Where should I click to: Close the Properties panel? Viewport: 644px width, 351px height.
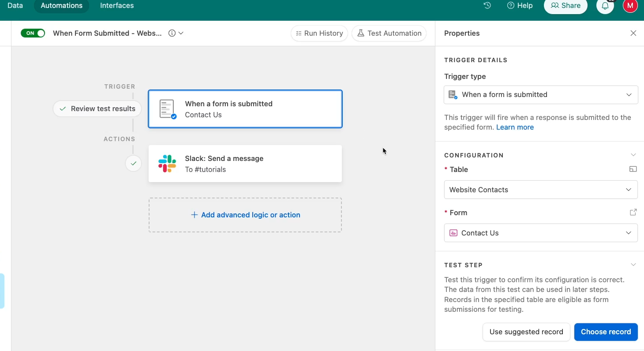pos(633,33)
